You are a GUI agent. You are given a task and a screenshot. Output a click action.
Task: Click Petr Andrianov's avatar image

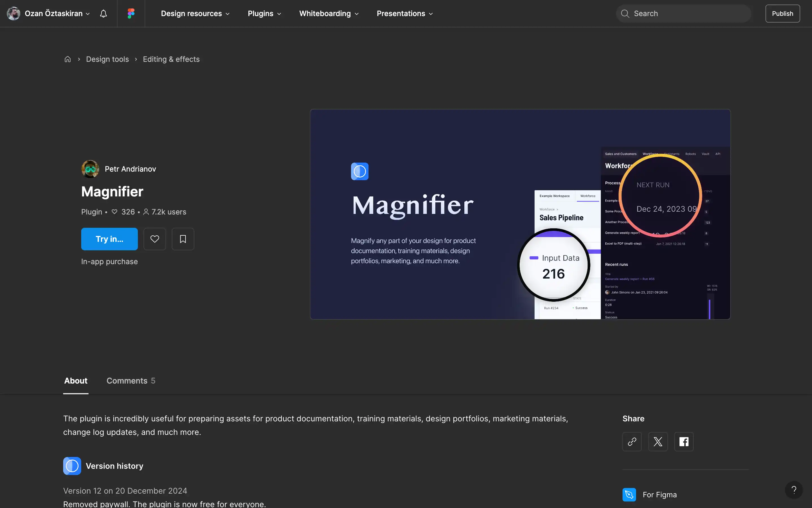pyautogui.click(x=90, y=169)
